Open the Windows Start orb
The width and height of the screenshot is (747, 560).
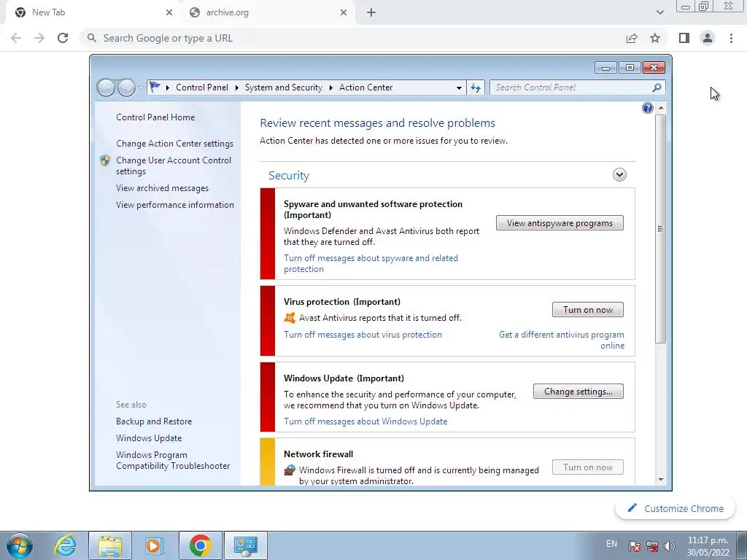tap(20, 545)
